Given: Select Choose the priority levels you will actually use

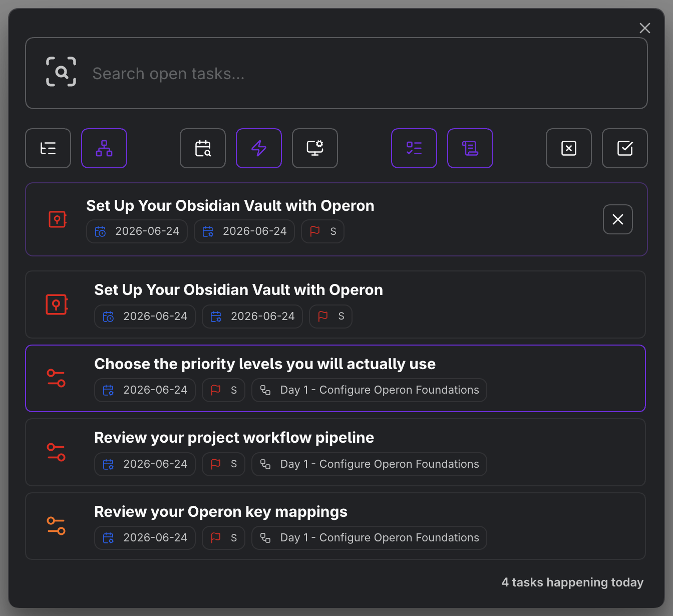Looking at the screenshot, I should click(265, 364).
